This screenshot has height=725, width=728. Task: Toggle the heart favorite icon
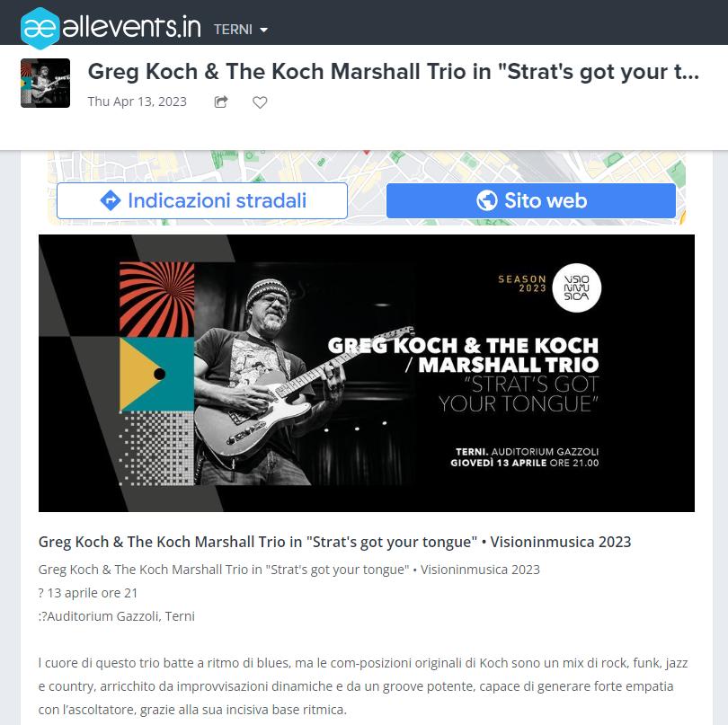(x=260, y=102)
